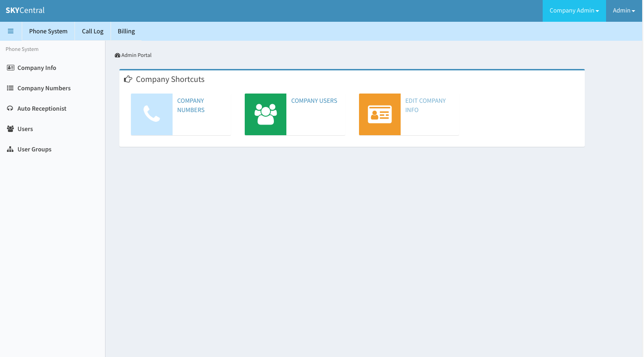
Task: Click the orange ID card shortcut tile
Action: pyautogui.click(x=380, y=114)
